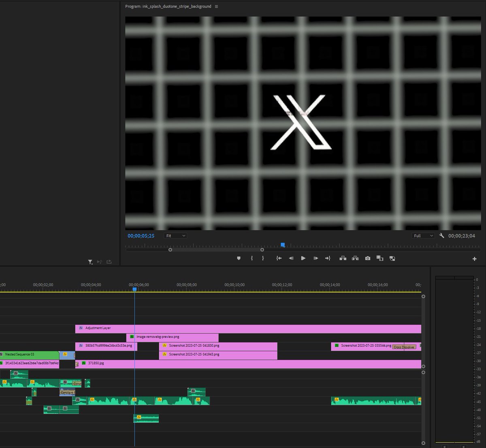Select Screenshot 2023-07-25 041830.png clip
This screenshot has height=448, width=486.
(x=218, y=346)
